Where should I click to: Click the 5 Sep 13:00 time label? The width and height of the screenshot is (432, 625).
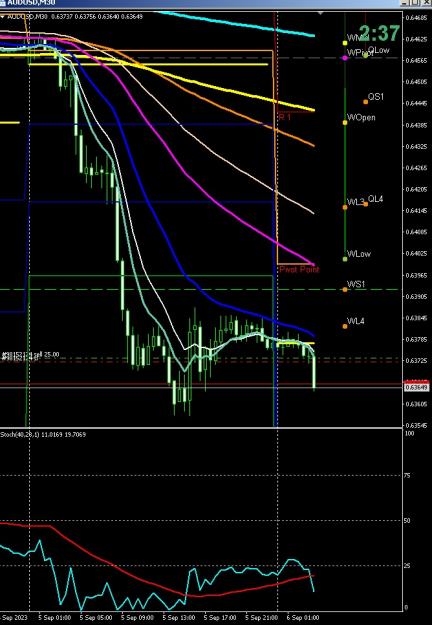pos(179,617)
